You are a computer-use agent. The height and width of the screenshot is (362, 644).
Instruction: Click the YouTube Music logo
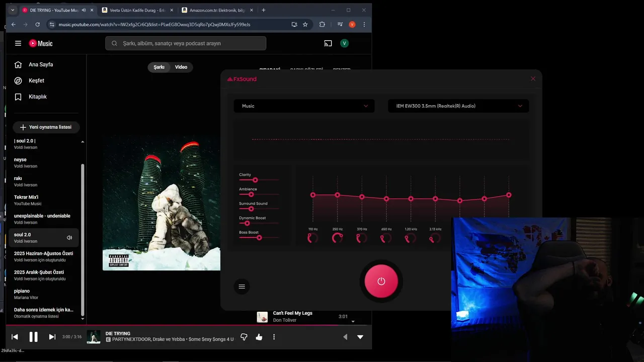[x=41, y=43]
